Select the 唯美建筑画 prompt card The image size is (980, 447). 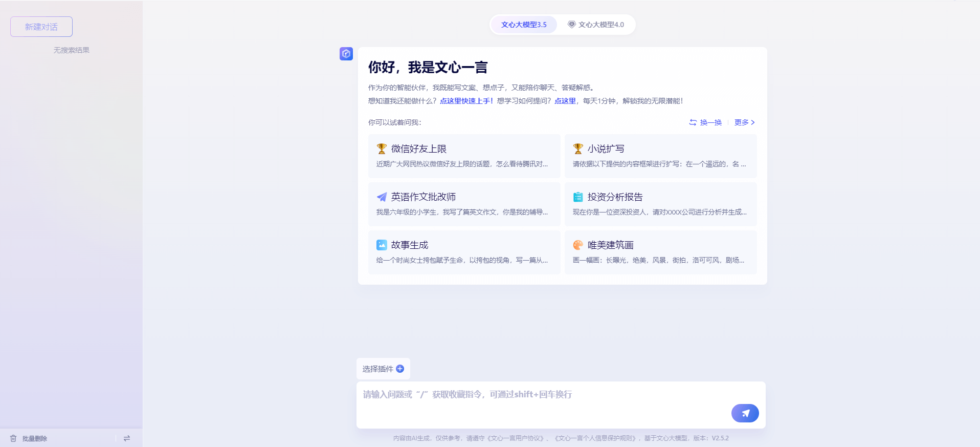[661, 252]
